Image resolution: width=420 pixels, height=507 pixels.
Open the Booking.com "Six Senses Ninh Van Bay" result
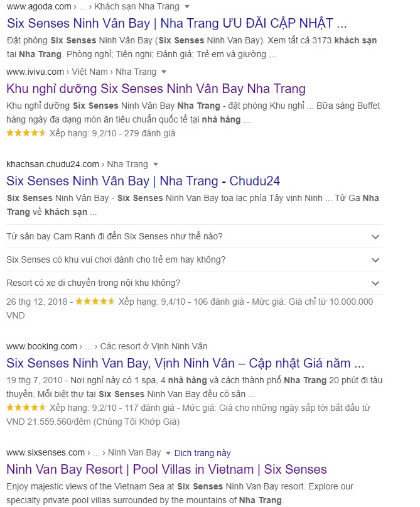click(x=185, y=364)
